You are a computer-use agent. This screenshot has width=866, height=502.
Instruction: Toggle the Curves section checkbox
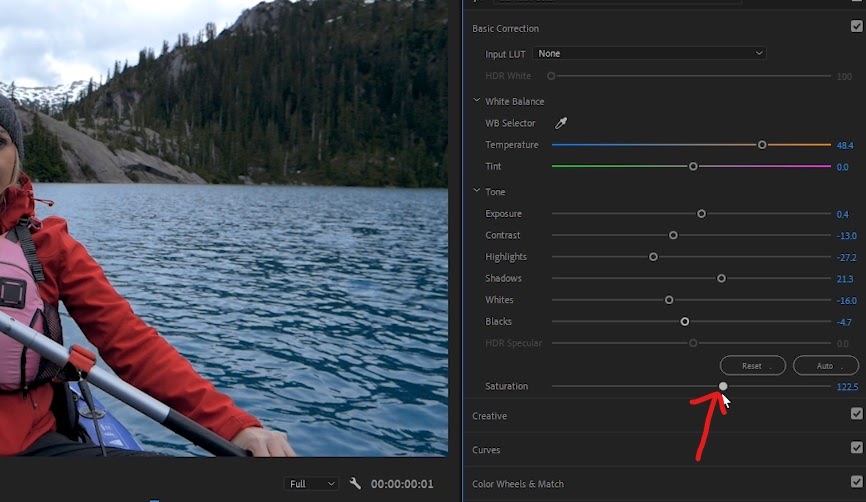(857, 448)
